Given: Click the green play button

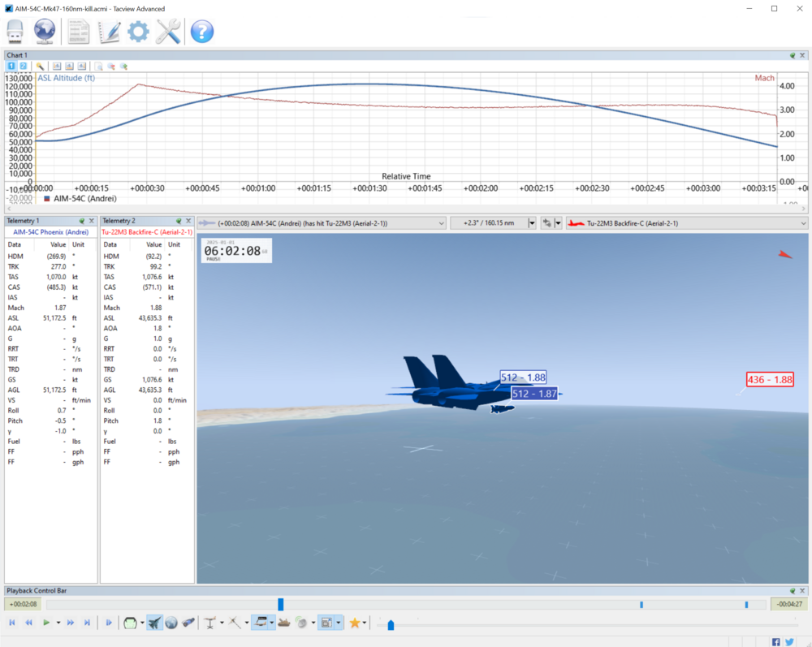Looking at the screenshot, I should tap(46, 623).
